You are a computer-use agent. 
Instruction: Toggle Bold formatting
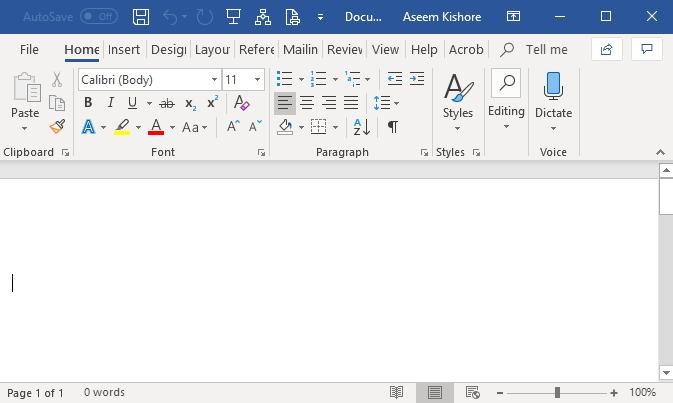pyautogui.click(x=88, y=103)
